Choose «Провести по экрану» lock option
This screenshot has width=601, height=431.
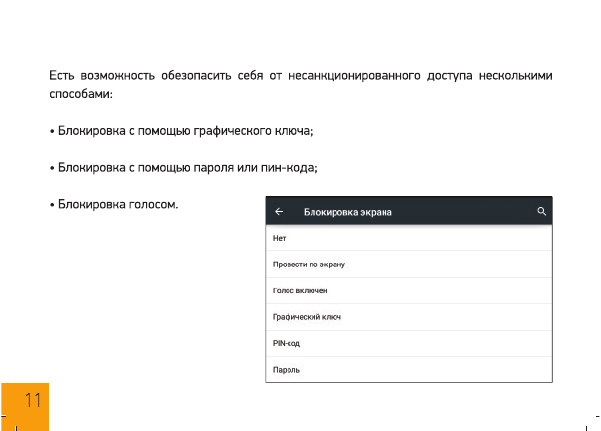(309, 264)
